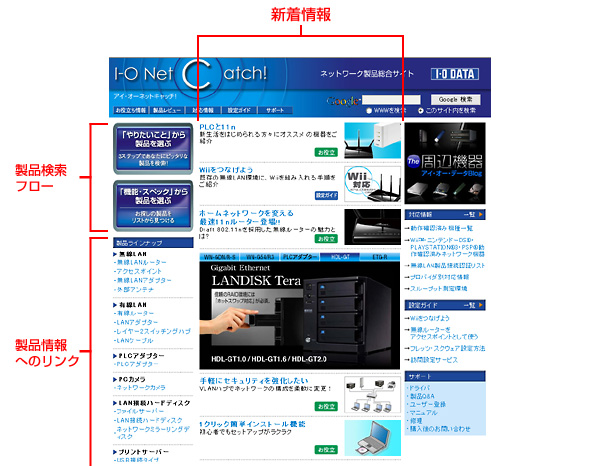Open the Wiiをつなげよう headline link
This screenshot has width=600, height=466.
click(x=226, y=169)
